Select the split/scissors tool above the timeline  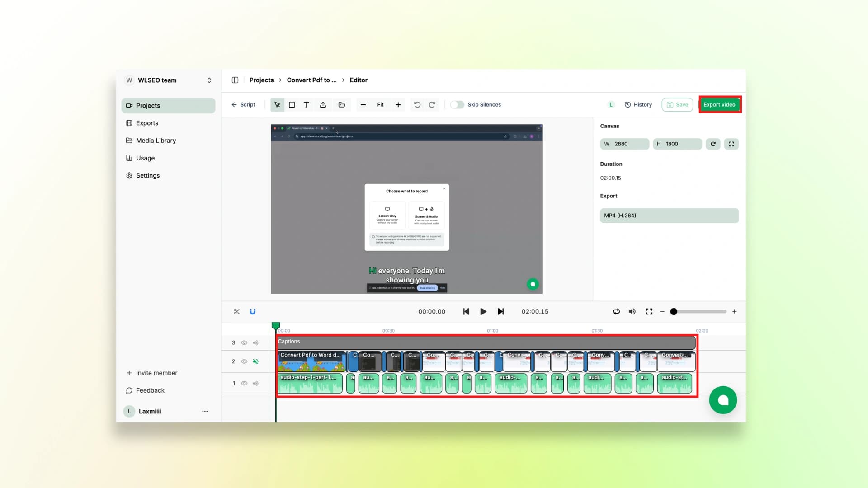click(237, 311)
